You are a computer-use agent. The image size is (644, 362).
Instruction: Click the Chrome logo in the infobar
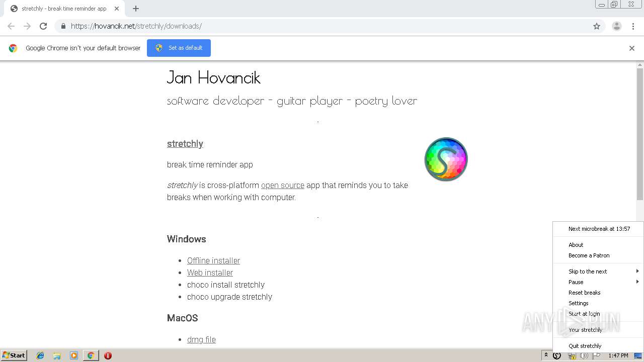pyautogui.click(x=13, y=48)
